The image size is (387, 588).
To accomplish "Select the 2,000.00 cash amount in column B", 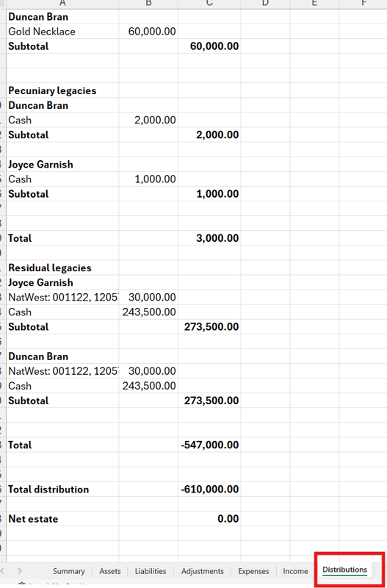I will (x=148, y=120).
